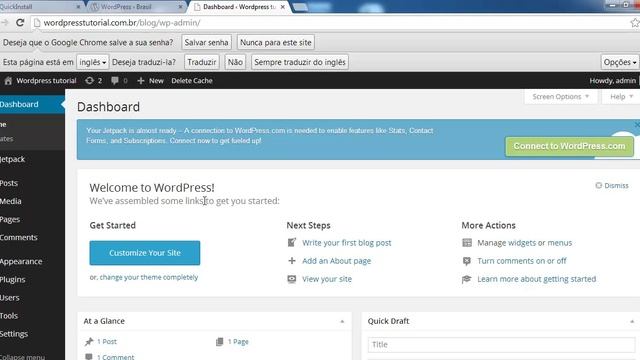This screenshot has width=640, height=360.
Task: Click the bubble icon beside 1 Comment
Action: click(x=89, y=357)
